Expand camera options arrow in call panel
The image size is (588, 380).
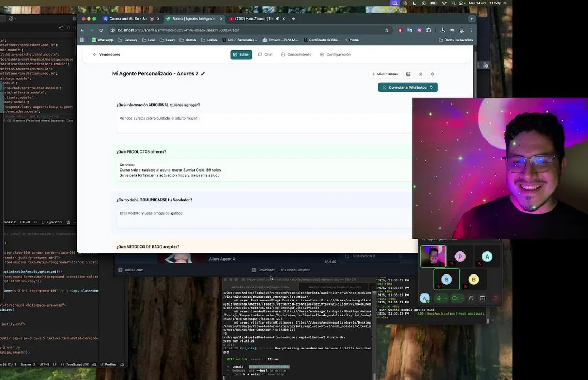point(462,298)
